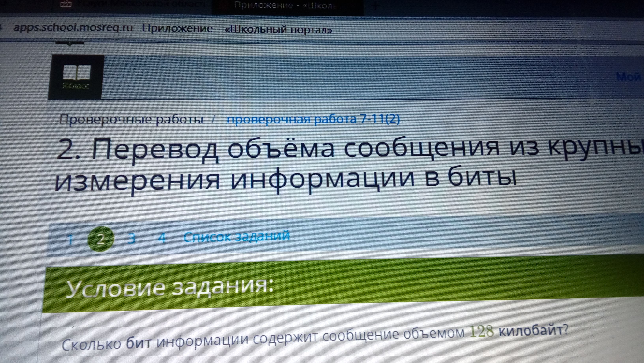Viewport: 644px width, 363px height.
Task: Open проверочная работа 7-11(2) link
Action: click(x=313, y=119)
